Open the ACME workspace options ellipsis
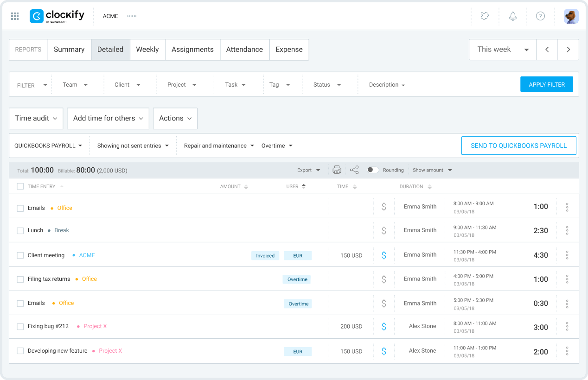 [132, 16]
